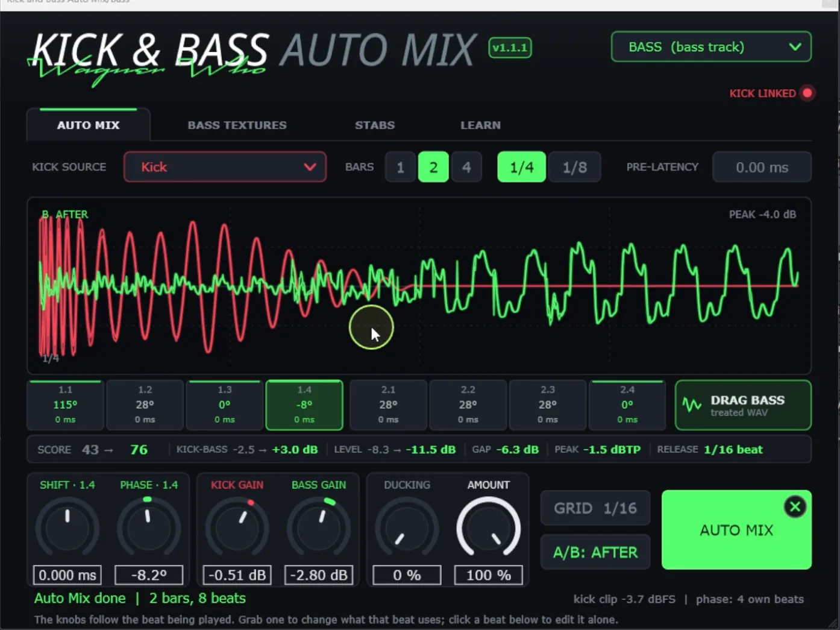
Task: Switch to the Auto Mix tab
Action: pyautogui.click(x=89, y=125)
